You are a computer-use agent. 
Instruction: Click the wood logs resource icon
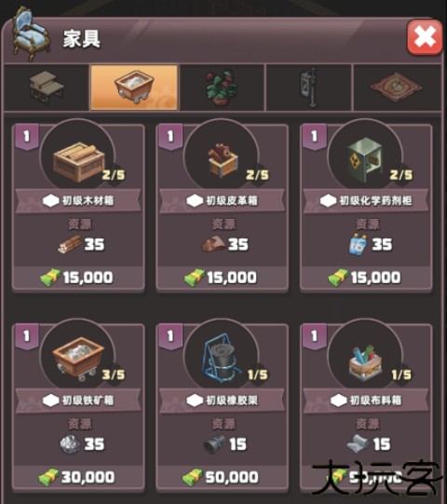point(70,244)
